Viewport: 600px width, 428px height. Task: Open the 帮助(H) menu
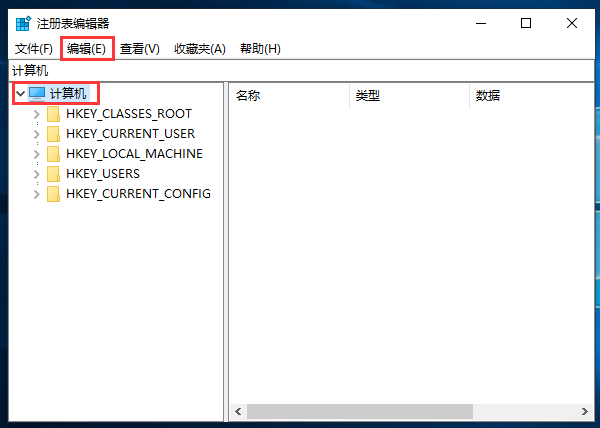(260, 49)
